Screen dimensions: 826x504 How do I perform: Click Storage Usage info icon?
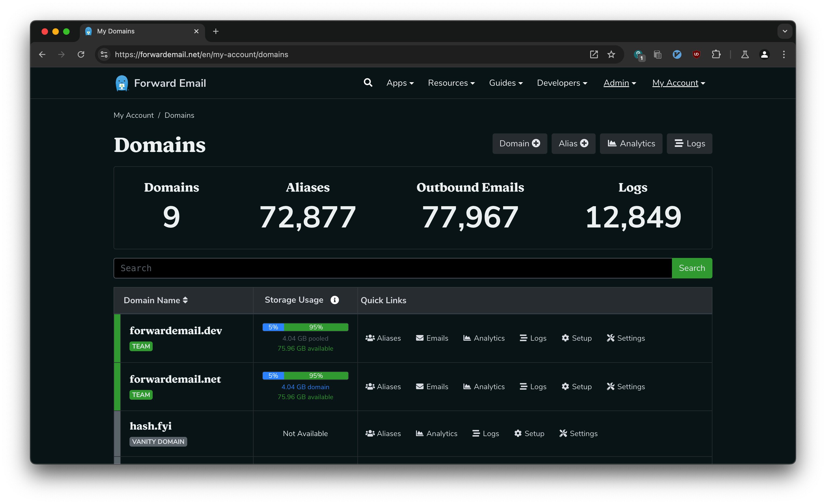tap(335, 300)
